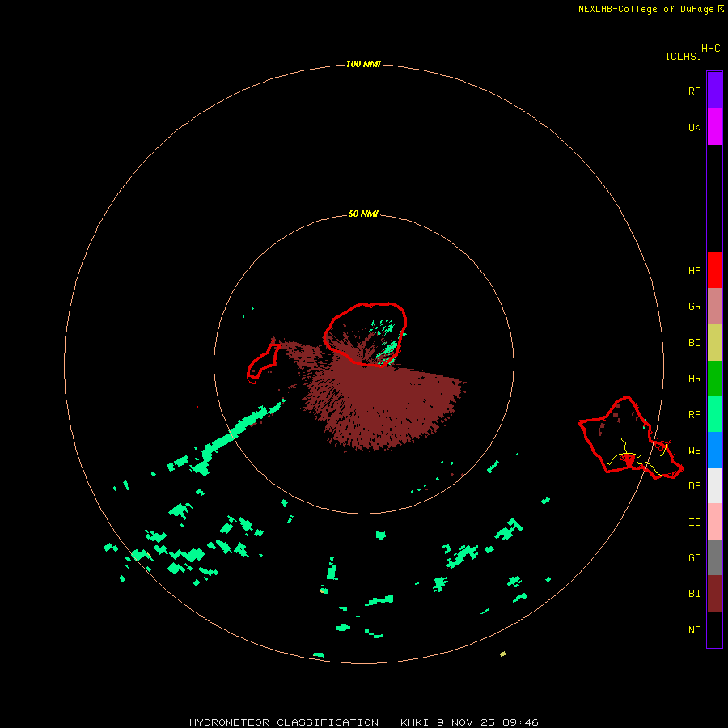Click the 'IC' legend label

695,523
